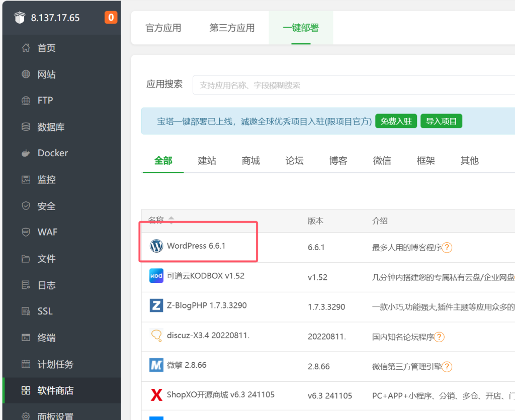Click WordPress 6.6.1 app name
This screenshot has width=515, height=420.
click(196, 246)
